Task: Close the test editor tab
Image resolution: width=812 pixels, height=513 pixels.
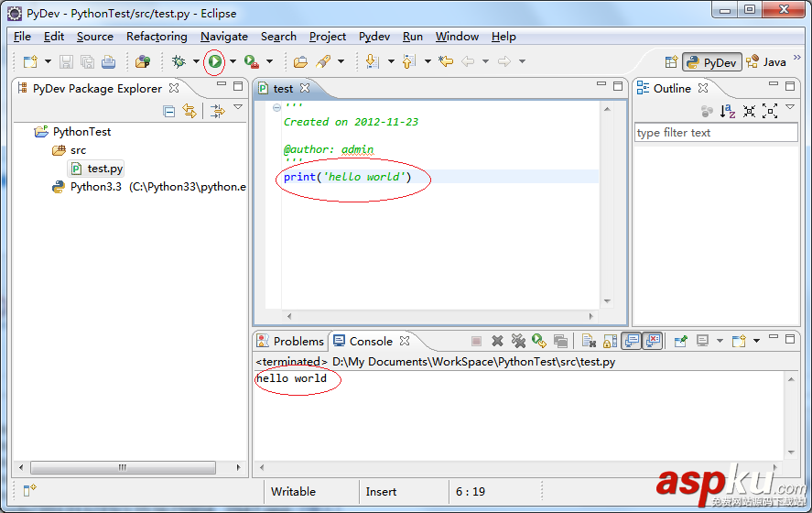Action: click(x=305, y=88)
